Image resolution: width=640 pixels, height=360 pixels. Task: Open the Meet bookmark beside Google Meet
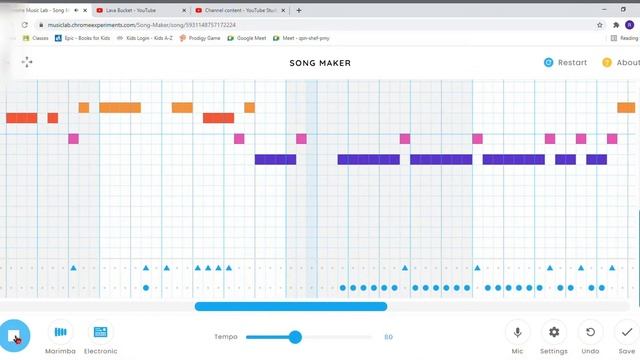click(301, 38)
